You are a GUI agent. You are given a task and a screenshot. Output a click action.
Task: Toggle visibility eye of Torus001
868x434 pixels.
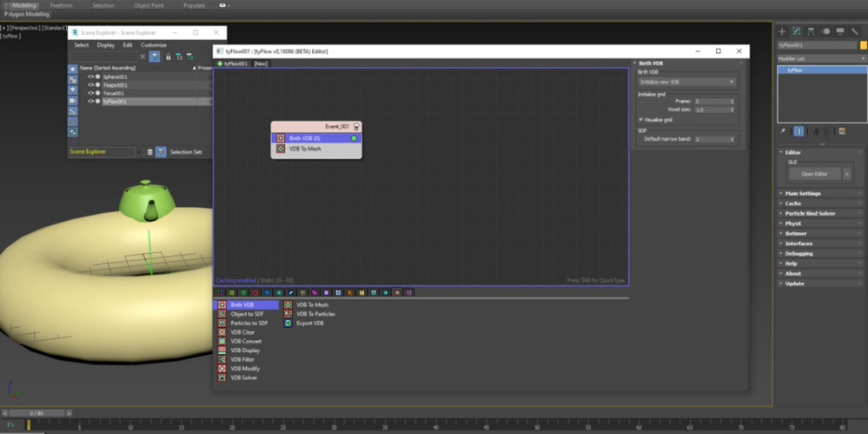click(x=90, y=93)
